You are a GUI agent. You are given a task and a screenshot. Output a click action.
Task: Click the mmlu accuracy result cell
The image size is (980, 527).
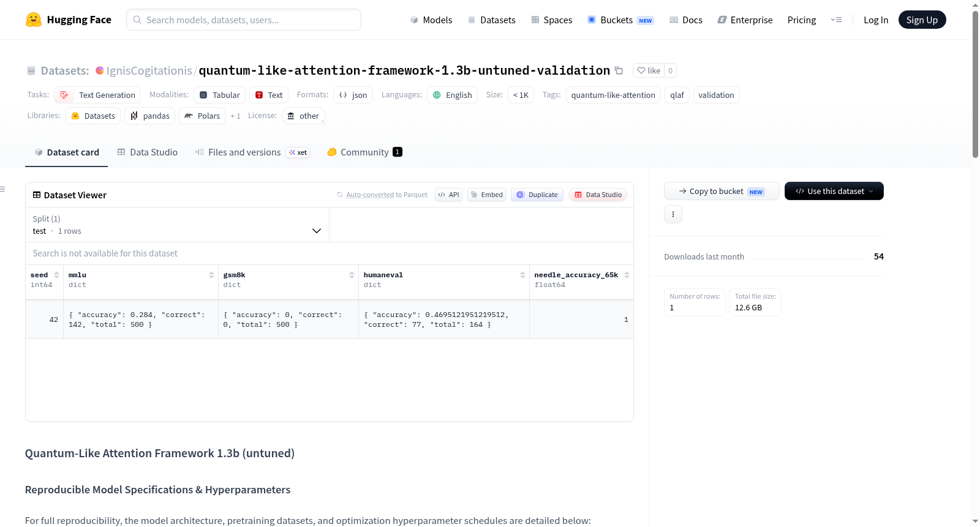[141, 320]
